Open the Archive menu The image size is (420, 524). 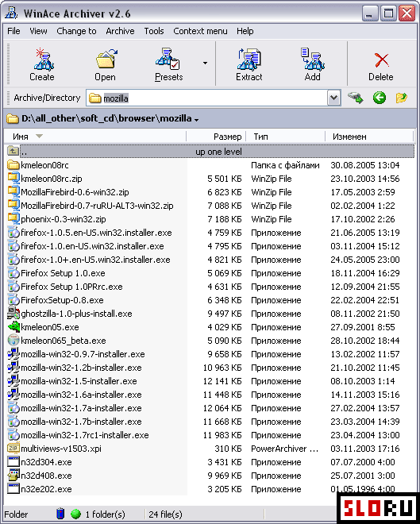(120, 31)
